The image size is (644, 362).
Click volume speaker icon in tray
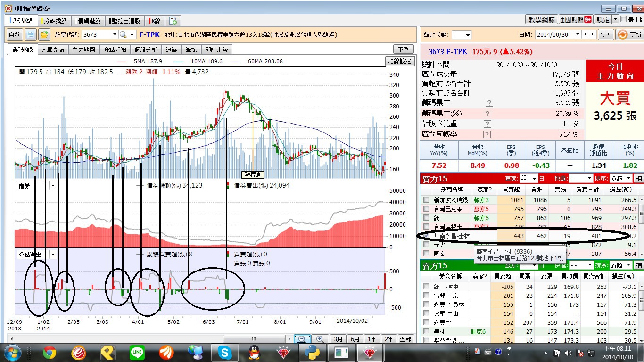568,353
